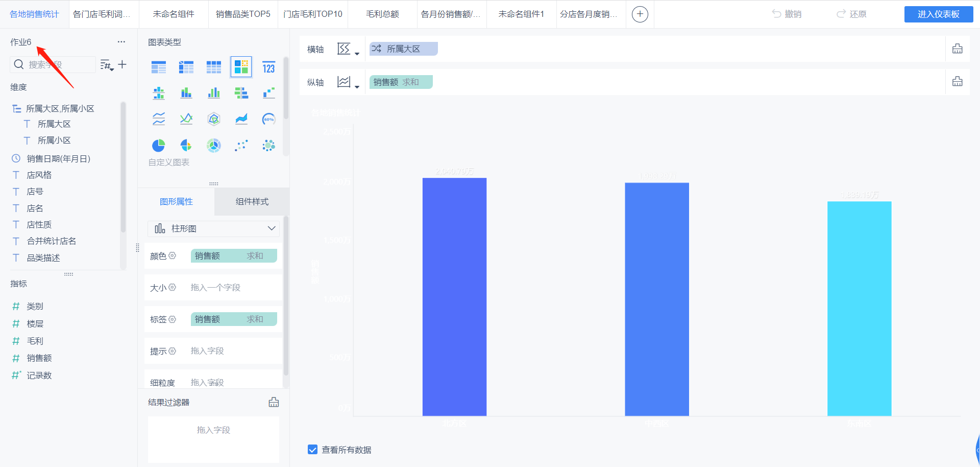Switch to the 未命名组件 tab

coord(174,14)
